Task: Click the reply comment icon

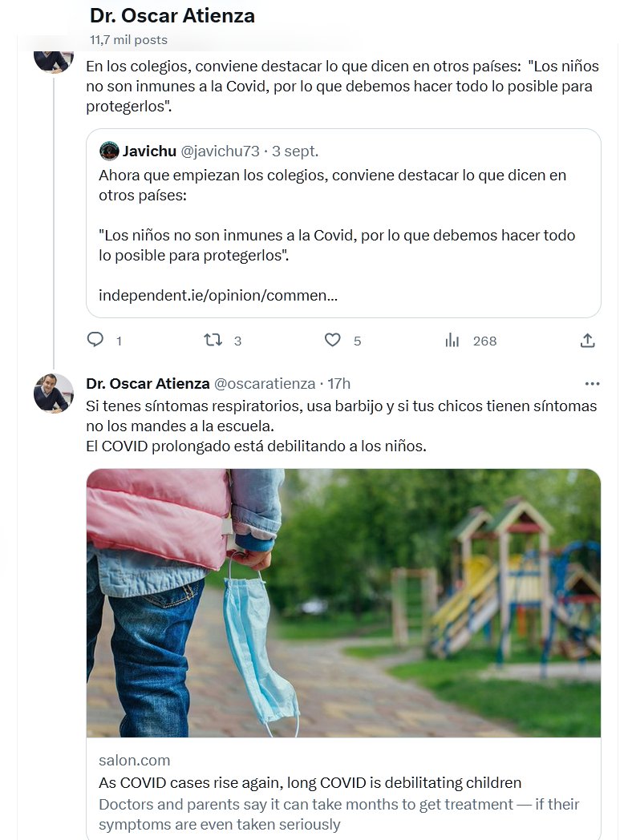Action: (95, 340)
